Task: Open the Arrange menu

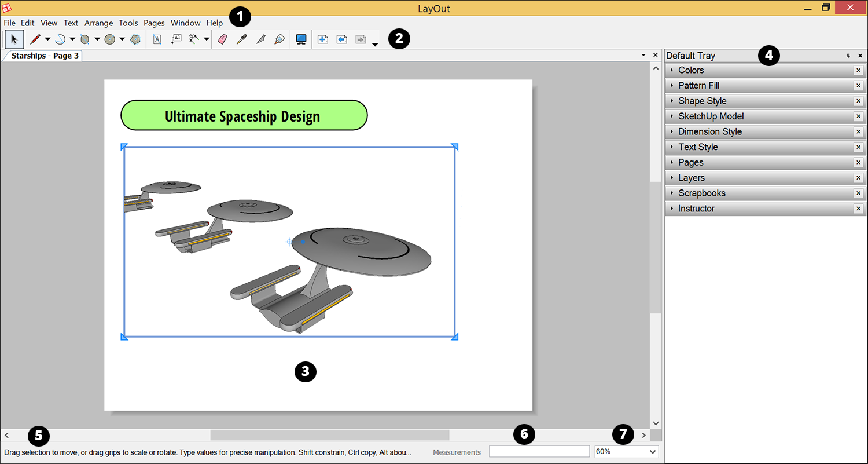Action: (x=98, y=23)
